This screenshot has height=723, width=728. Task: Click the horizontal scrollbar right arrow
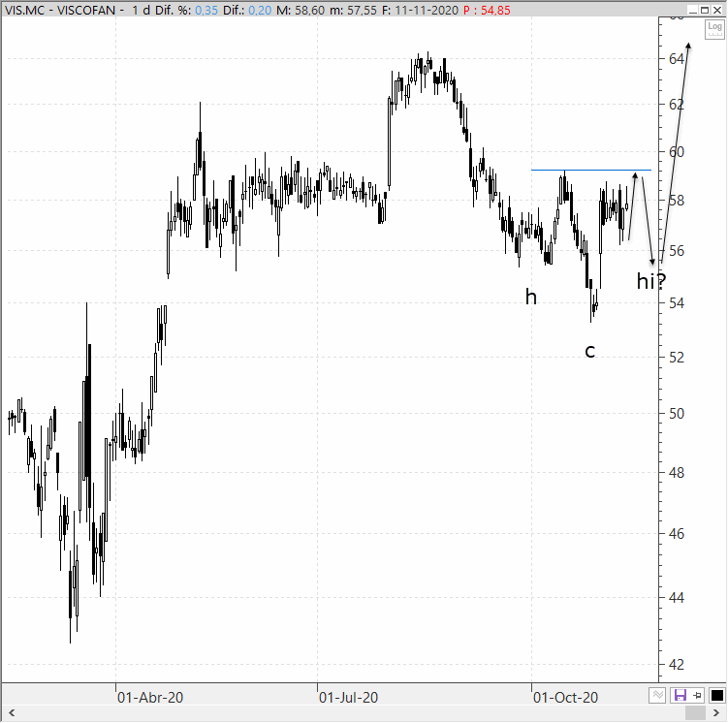pos(716,712)
